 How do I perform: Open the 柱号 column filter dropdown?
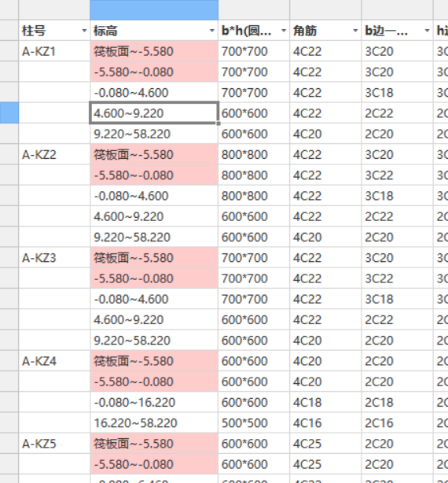coord(83,31)
